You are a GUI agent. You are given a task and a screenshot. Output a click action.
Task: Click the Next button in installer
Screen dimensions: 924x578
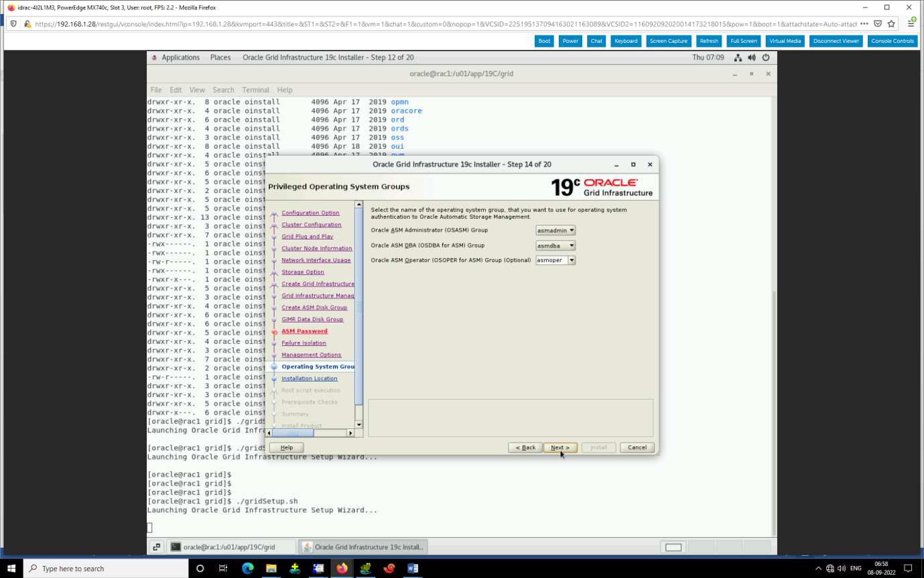[x=560, y=447]
